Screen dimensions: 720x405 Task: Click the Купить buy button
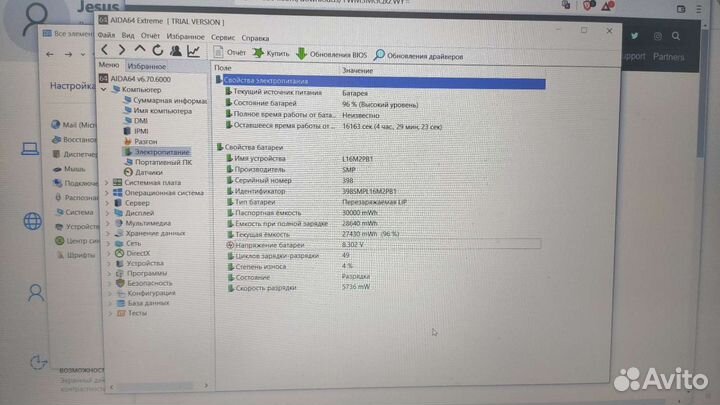coord(271,53)
